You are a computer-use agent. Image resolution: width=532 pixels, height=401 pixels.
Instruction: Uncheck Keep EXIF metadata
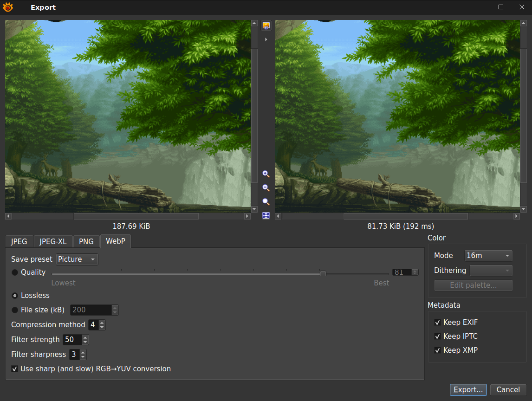[438, 323]
